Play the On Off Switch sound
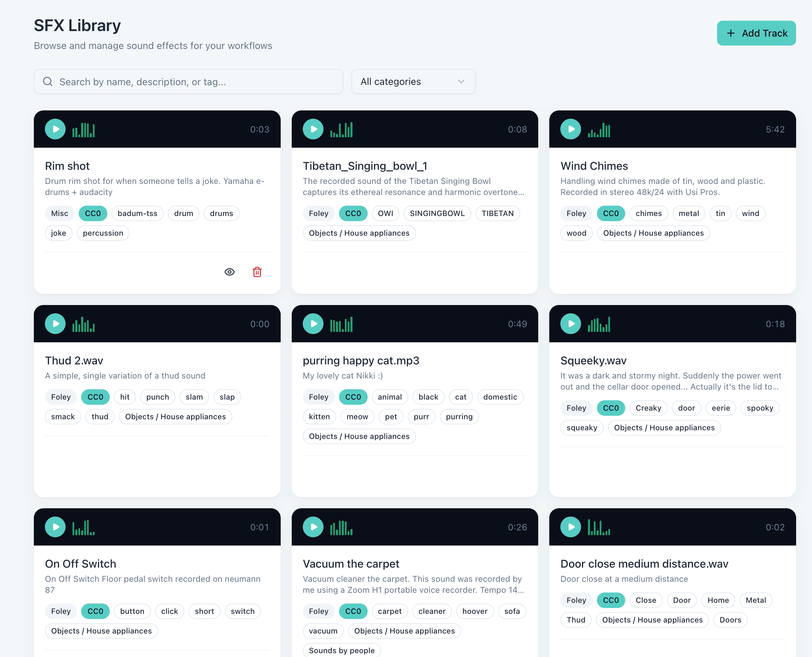Viewport: 812px width, 657px height. click(55, 527)
